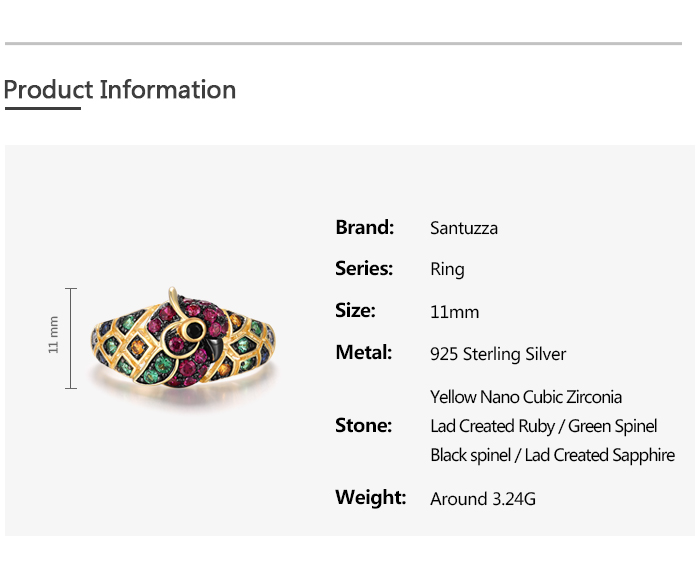Click the Stone: label

pos(363,425)
